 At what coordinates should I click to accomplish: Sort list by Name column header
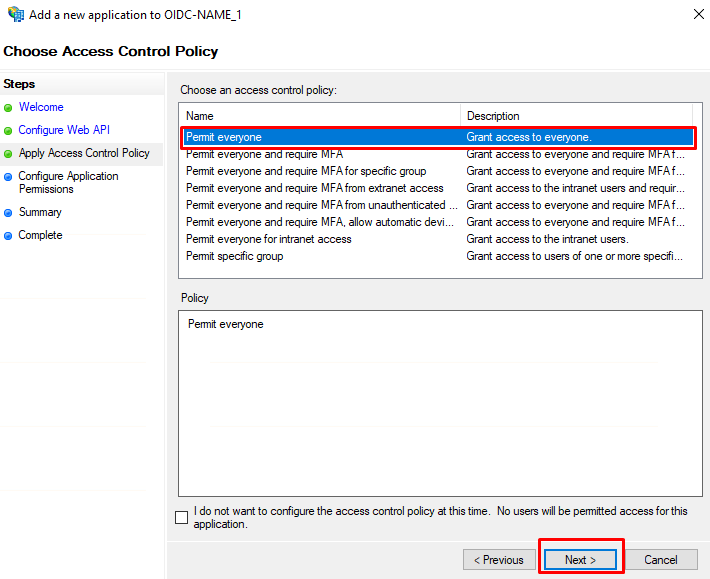[320, 116]
